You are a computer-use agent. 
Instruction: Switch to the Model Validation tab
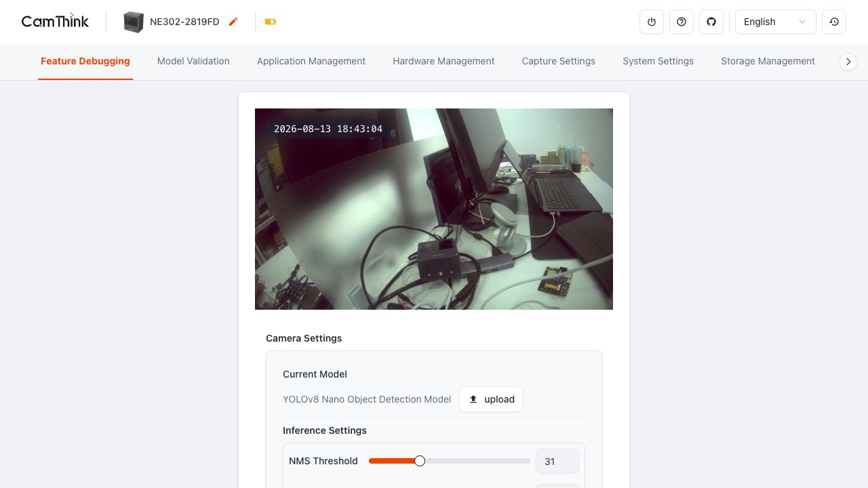193,61
